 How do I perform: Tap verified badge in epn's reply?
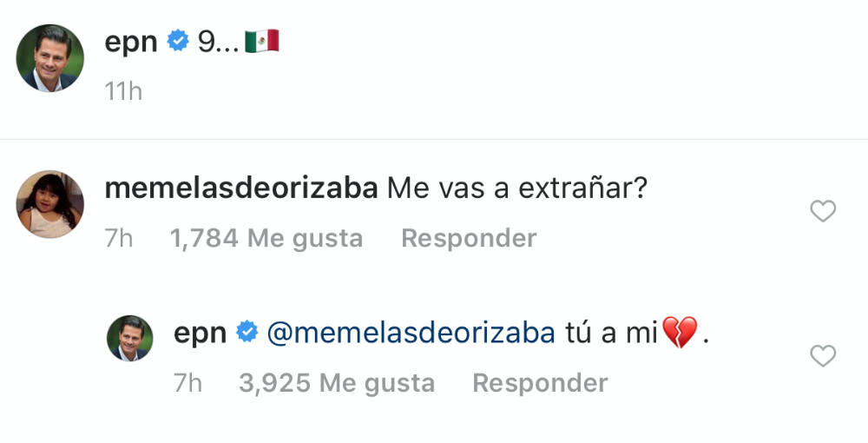247,332
